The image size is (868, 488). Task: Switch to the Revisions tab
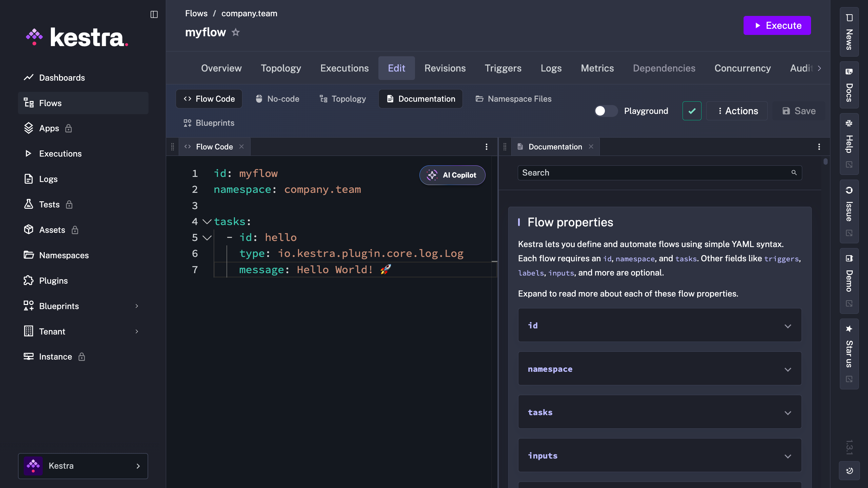[x=445, y=68]
